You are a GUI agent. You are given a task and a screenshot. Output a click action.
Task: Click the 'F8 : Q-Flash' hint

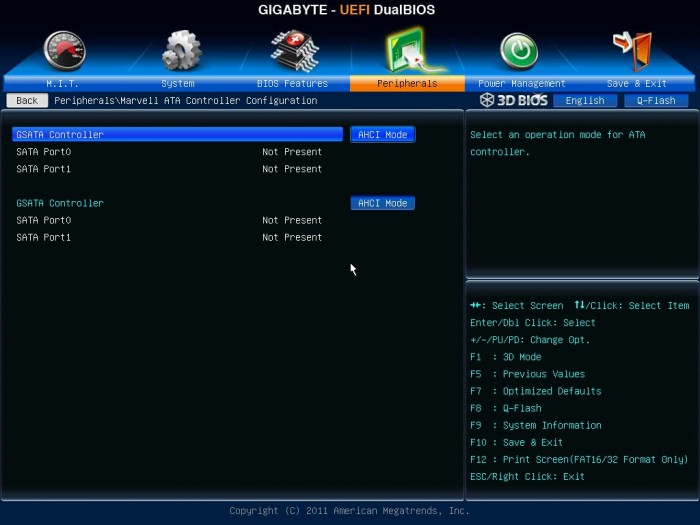tap(506, 408)
